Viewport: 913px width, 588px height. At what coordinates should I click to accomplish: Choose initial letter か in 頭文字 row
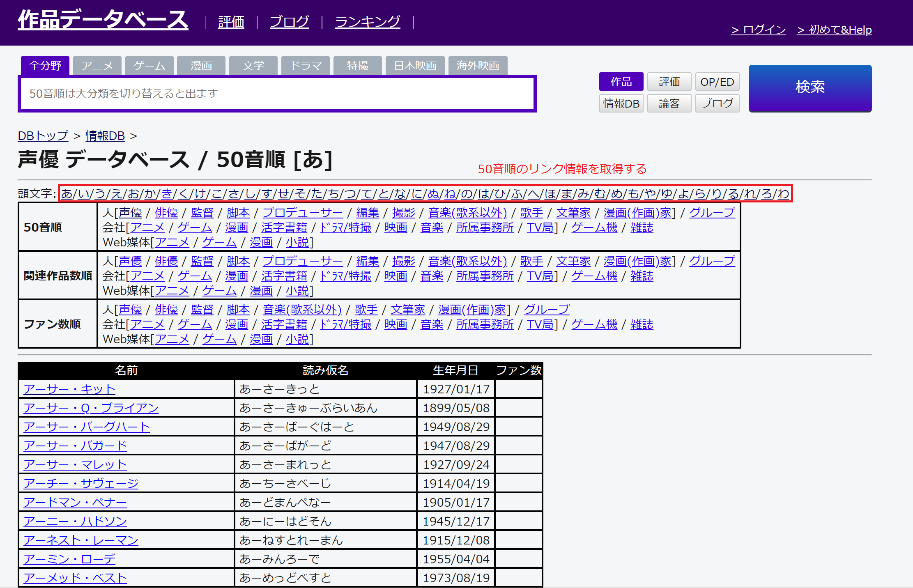pos(150,193)
